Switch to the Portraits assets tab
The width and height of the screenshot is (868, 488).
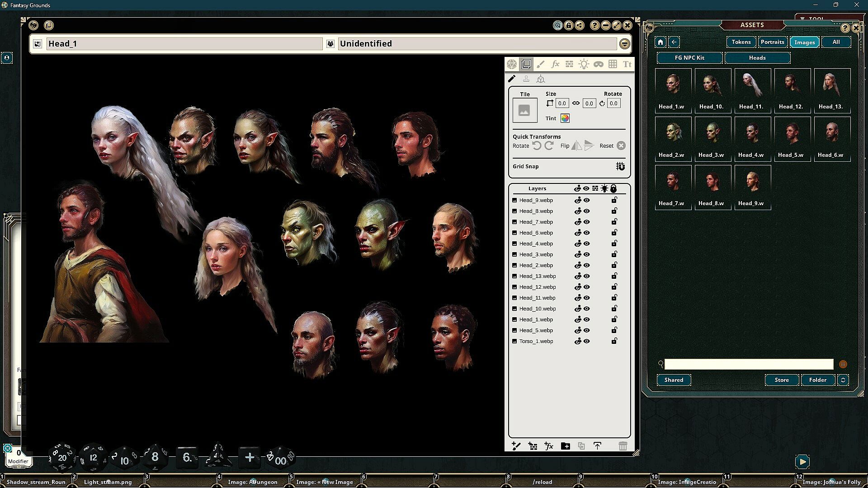coord(772,42)
